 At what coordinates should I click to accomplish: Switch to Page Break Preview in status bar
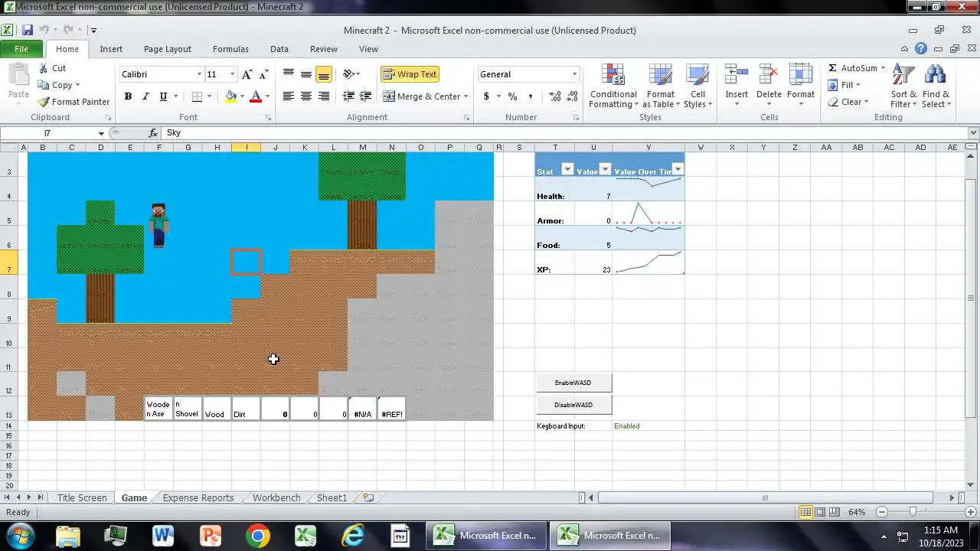pos(835,512)
